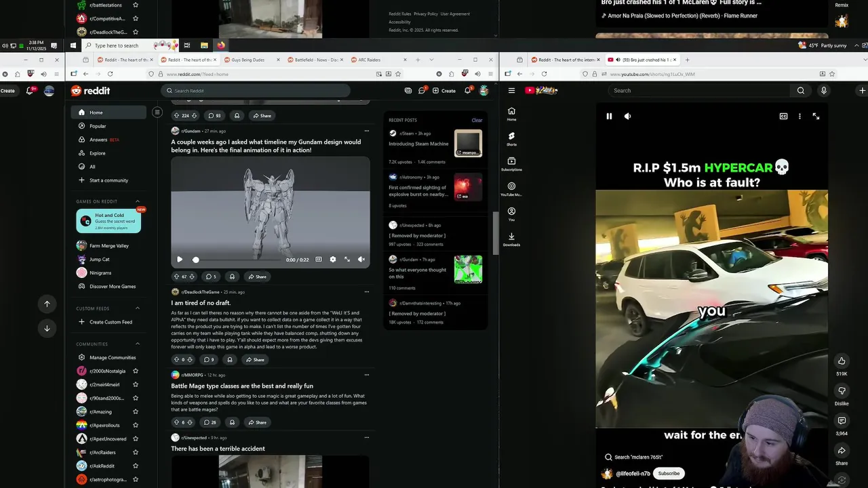The image size is (868, 488).
Task: Switch to Battlefield News tab
Action: pos(315,60)
